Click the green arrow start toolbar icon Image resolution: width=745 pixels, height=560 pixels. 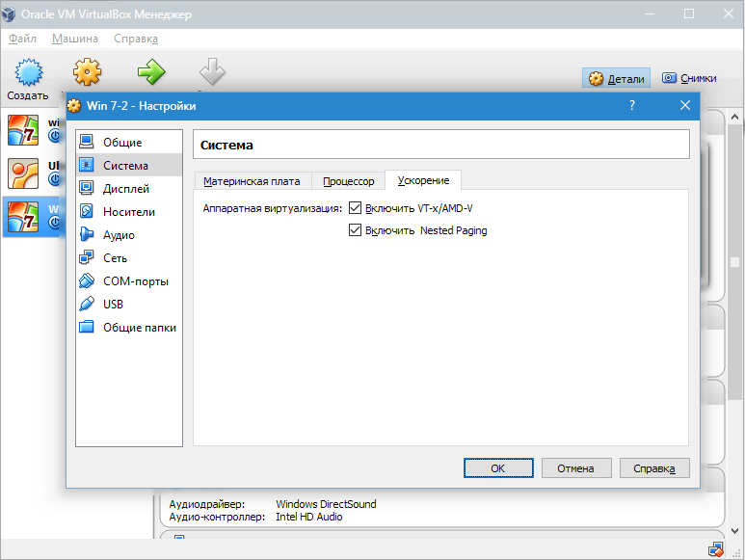click(150, 72)
